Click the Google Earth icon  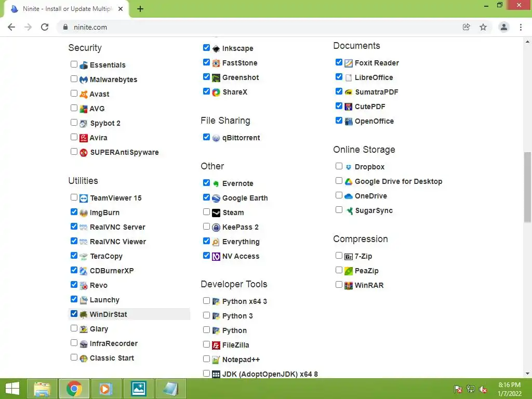point(216,198)
